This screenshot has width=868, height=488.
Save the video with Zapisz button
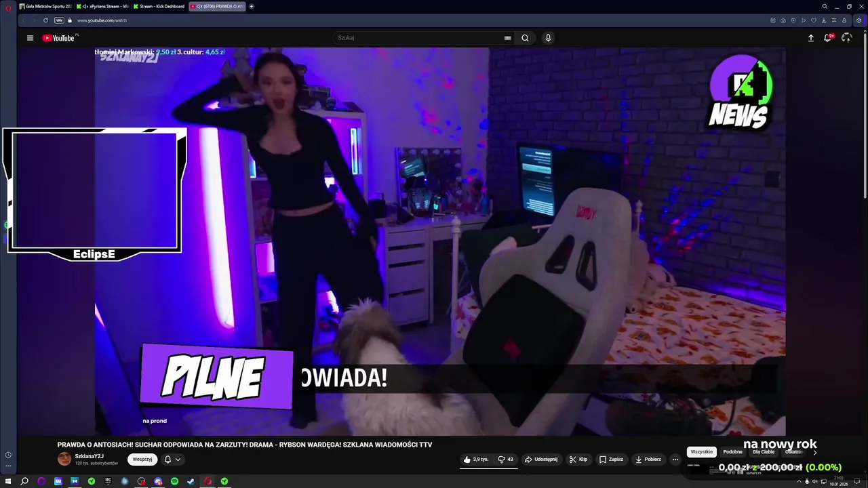611,459
